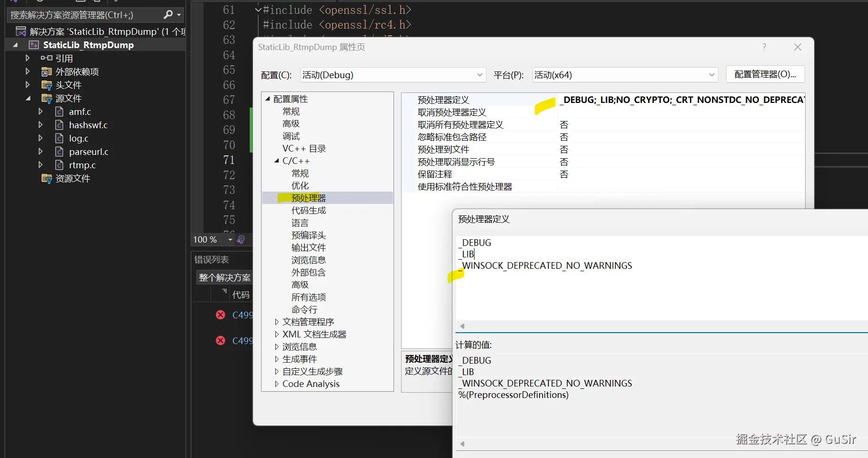Click the 保留注释 property row
Viewport: 868px width, 458px height.
[603, 174]
